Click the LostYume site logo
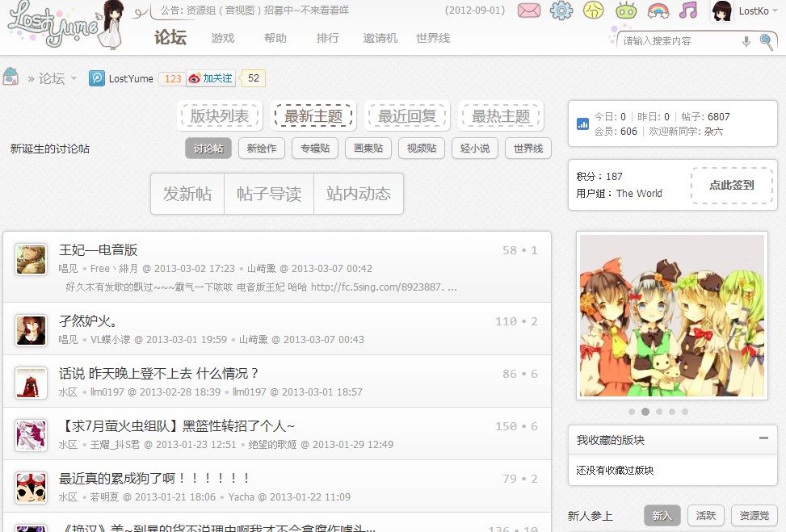The width and height of the screenshot is (786, 532). pos(65,25)
